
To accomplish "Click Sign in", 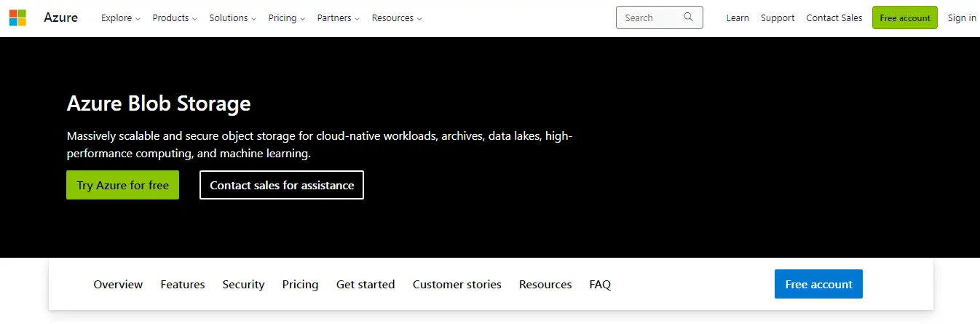I will tap(962, 17).
